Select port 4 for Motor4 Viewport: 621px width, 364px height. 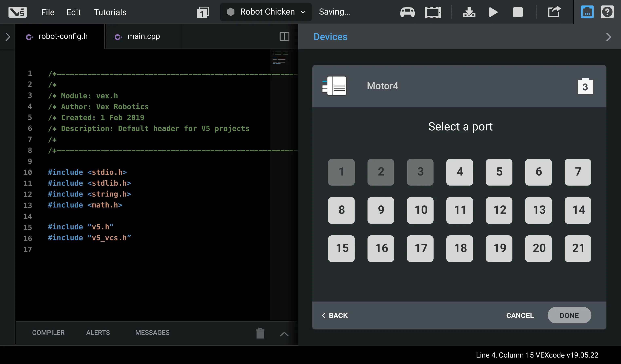459,172
